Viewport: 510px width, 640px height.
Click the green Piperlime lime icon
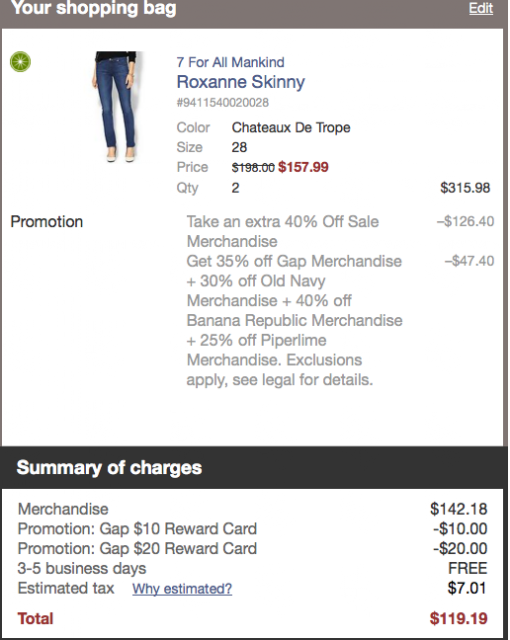[20, 62]
